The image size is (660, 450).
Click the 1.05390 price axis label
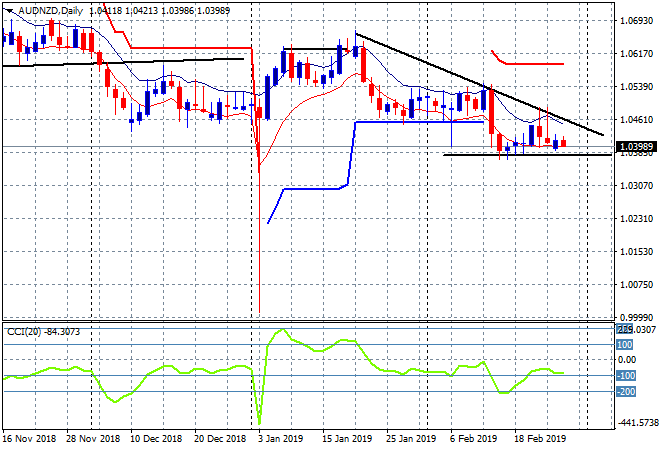pos(636,86)
